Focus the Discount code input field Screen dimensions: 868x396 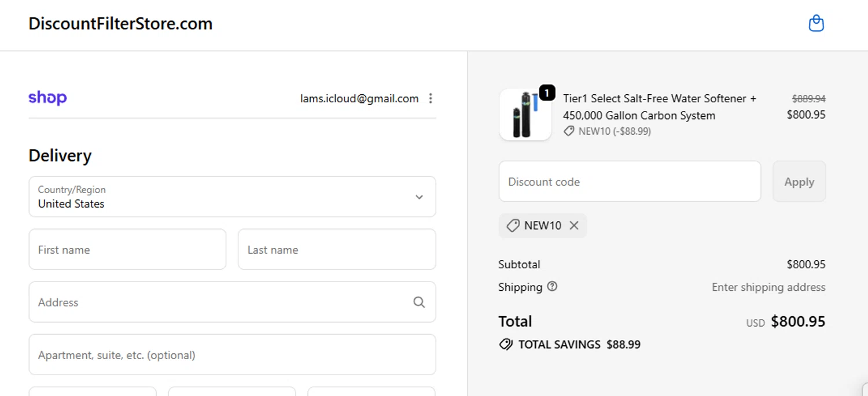click(629, 182)
